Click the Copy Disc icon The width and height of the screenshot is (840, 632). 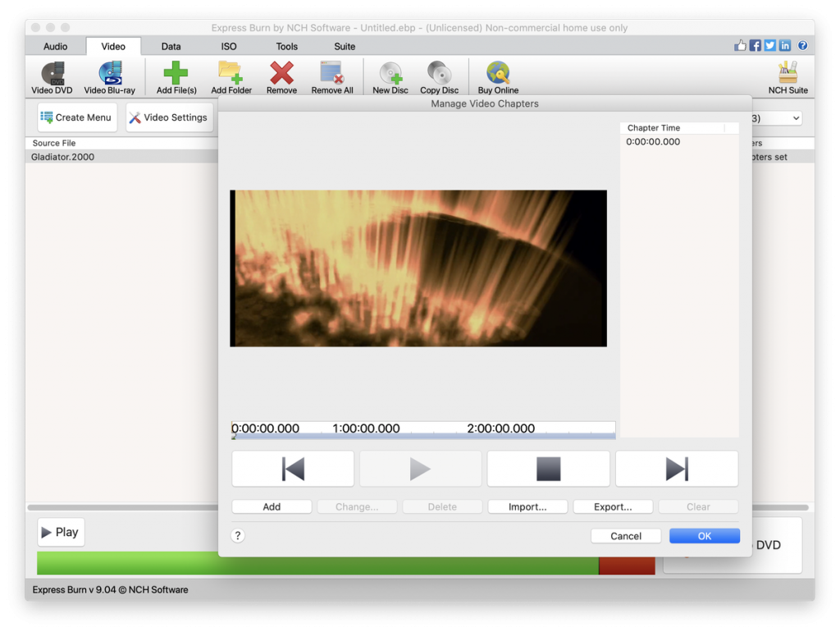[440, 78]
